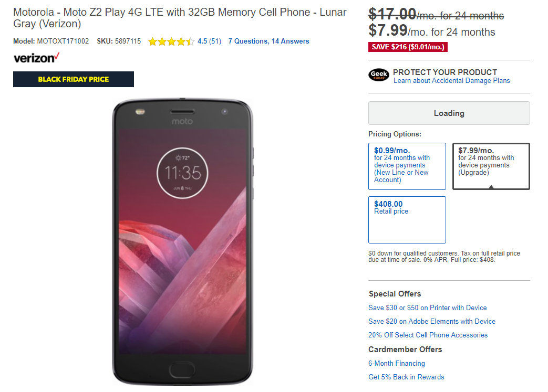The width and height of the screenshot is (548, 392).
Task: Open the 51 reviews count link
Action: coord(215,41)
